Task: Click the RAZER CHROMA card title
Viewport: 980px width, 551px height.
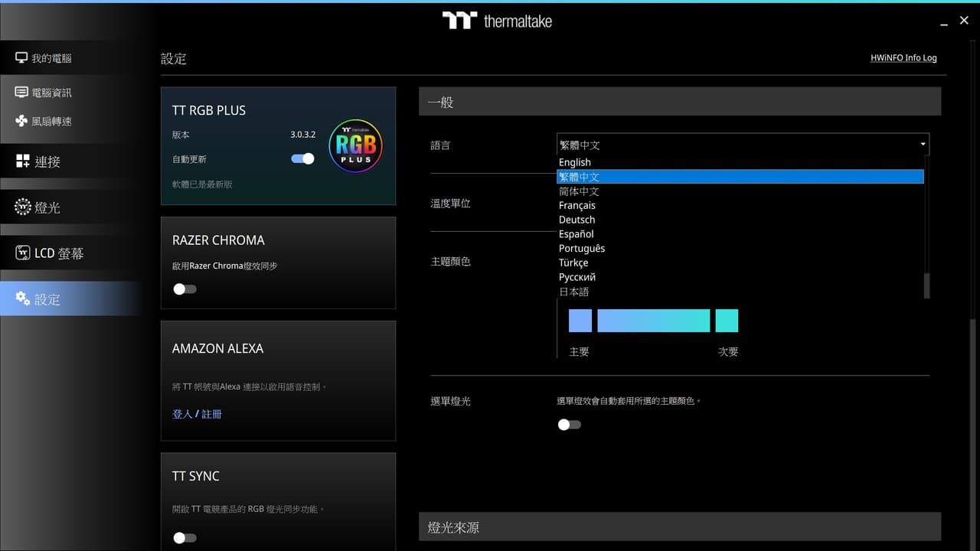Action: click(218, 240)
